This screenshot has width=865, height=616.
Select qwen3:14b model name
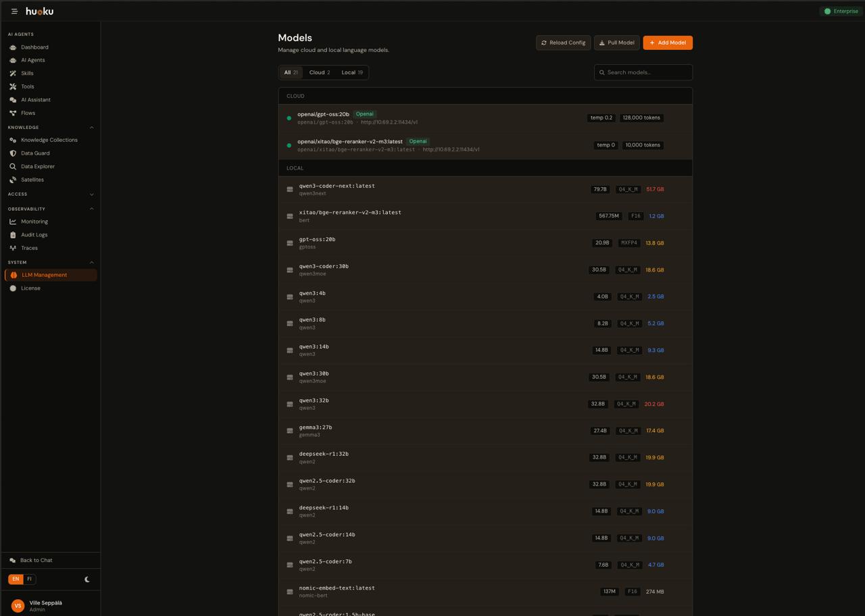click(314, 346)
